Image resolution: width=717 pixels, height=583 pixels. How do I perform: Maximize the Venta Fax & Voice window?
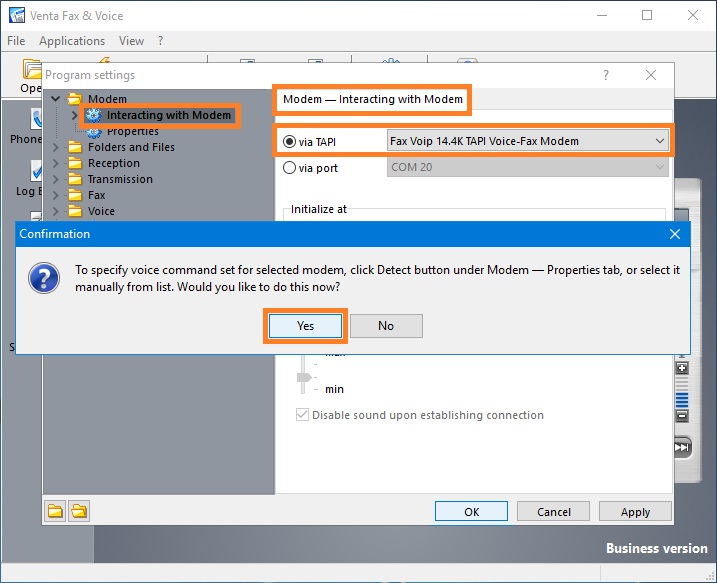647,16
